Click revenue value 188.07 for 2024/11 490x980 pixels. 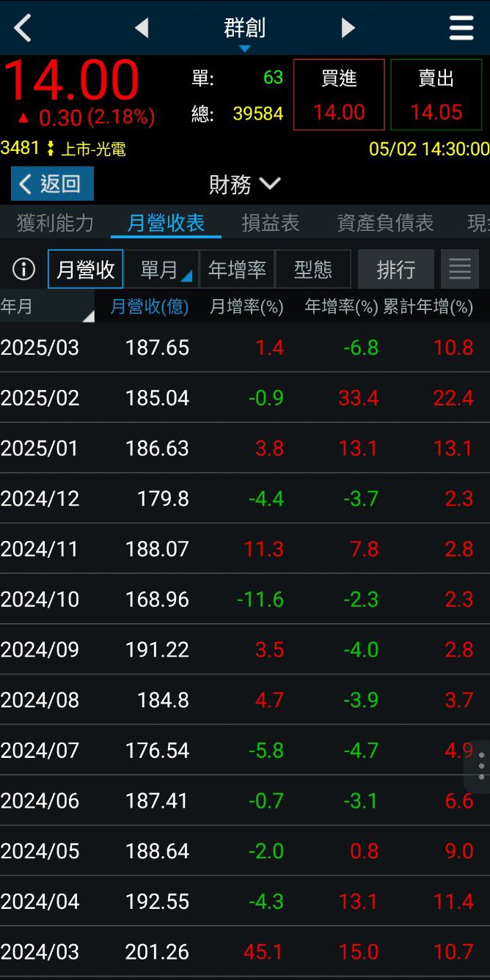tap(157, 549)
